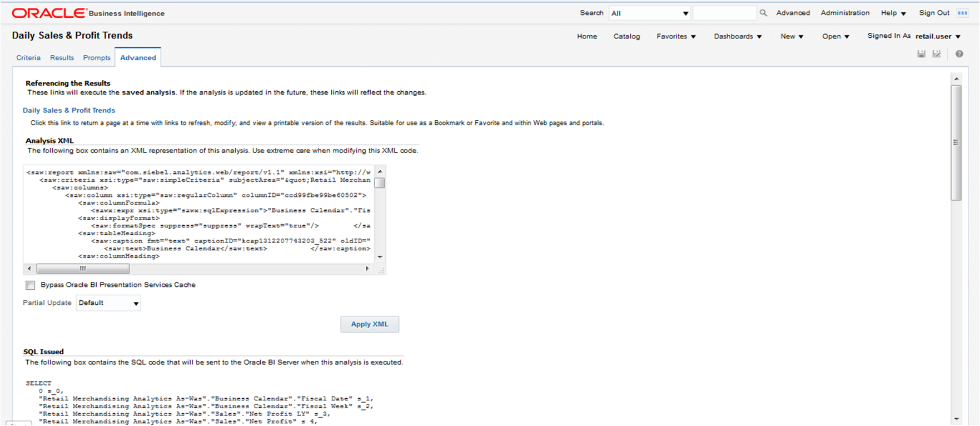Click the Referencing the Results heading
The width and height of the screenshot is (980, 426).
coord(68,83)
